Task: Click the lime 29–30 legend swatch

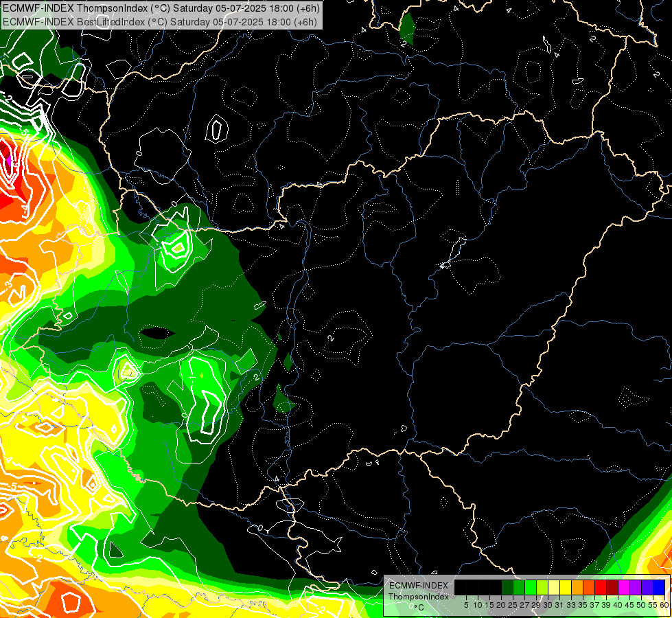Action: point(542,587)
